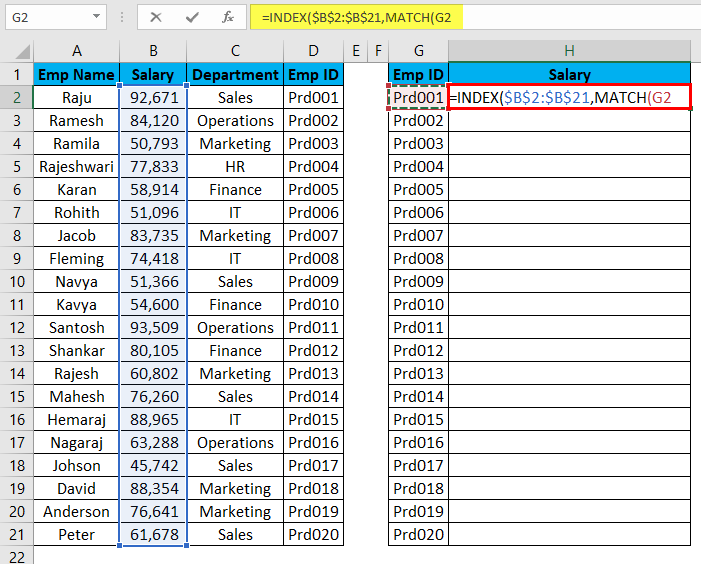
Task: Click cell containing Raju
Action: (76, 97)
